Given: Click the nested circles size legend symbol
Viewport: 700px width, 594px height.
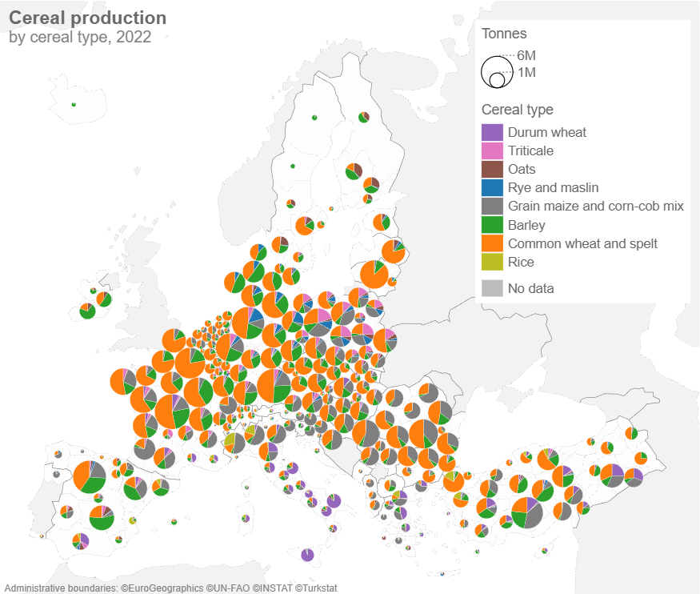Looking at the screenshot, I should click(497, 72).
